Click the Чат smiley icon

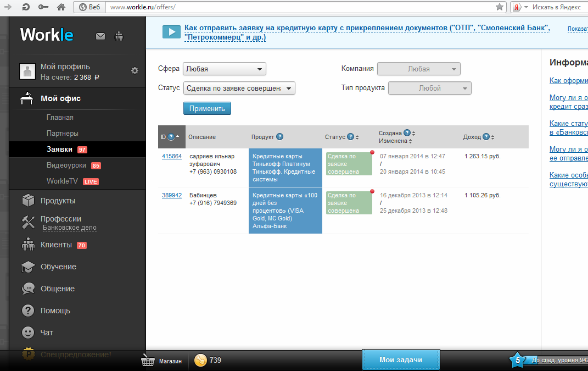click(28, 333)
